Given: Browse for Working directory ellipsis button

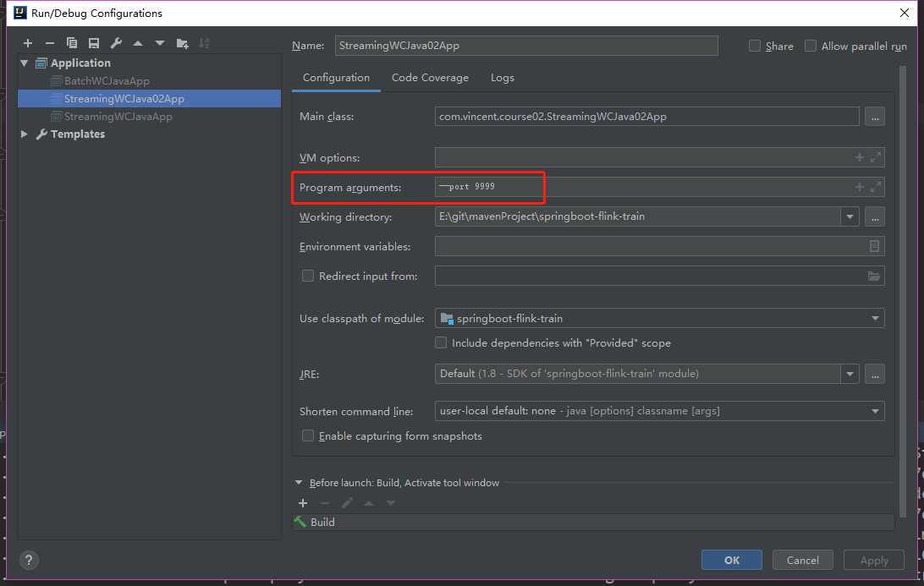Looking at the screenshot, I should pos(875,216).
